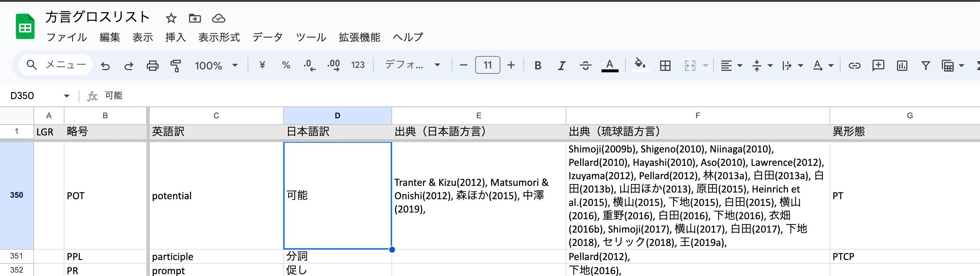Open the borders tool

[x=665, y=66]
